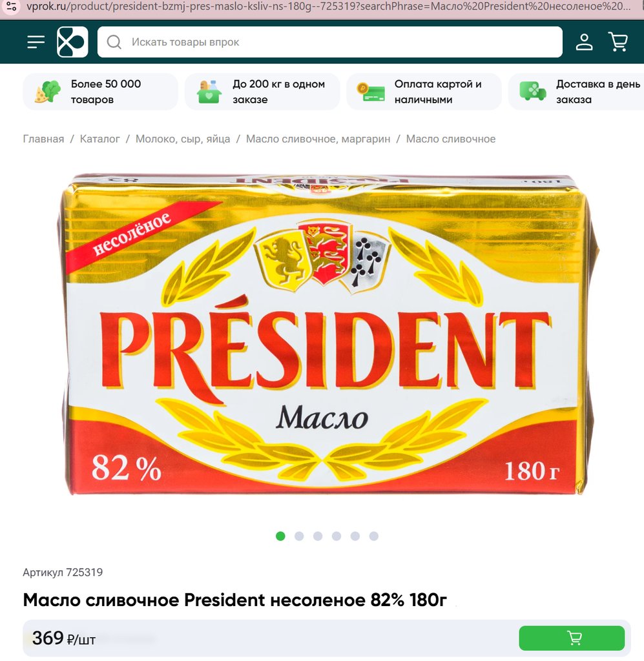This screenshot has width=644, height=661.
Task: Click the magnifier search icon
Action: 114,42
